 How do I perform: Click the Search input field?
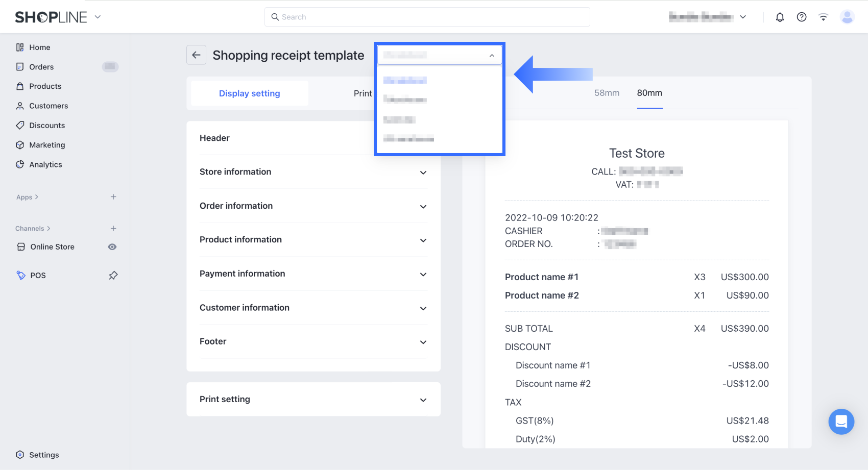427,17
